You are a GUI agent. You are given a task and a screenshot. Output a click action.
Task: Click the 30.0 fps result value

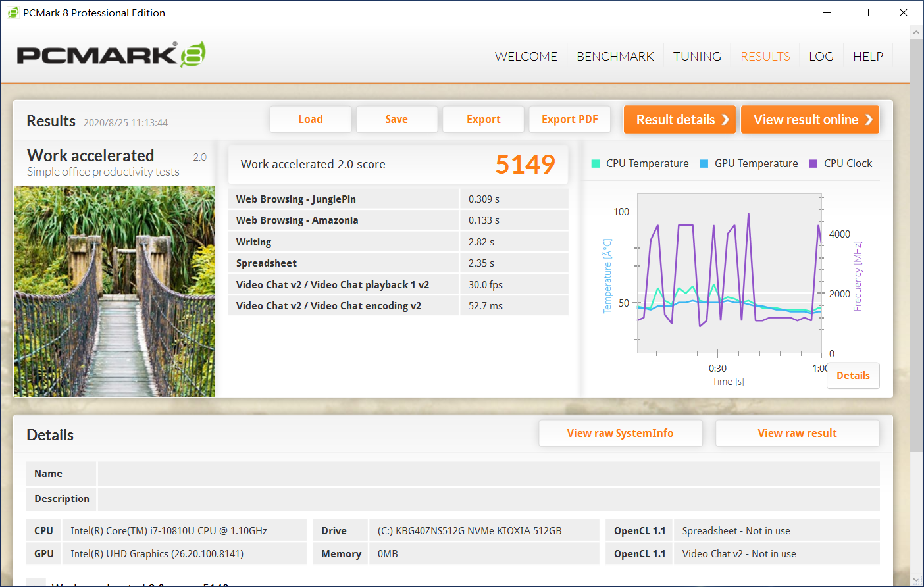(486, 285)
